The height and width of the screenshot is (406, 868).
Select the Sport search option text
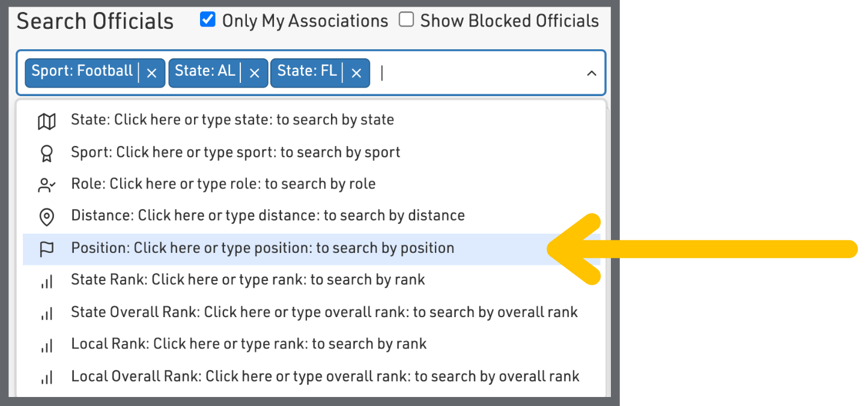(x=235, y=152)
